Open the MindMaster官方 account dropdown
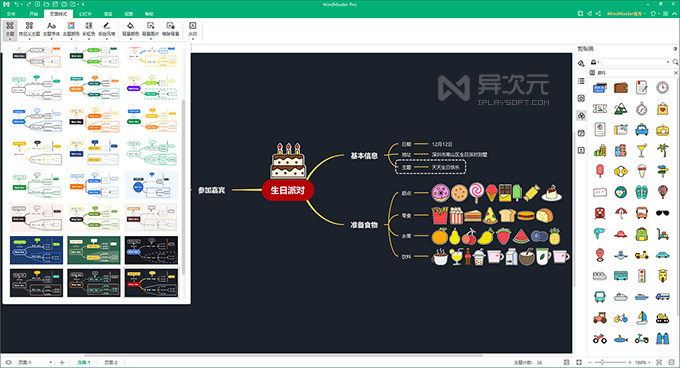680x368 pixels. 626,13
